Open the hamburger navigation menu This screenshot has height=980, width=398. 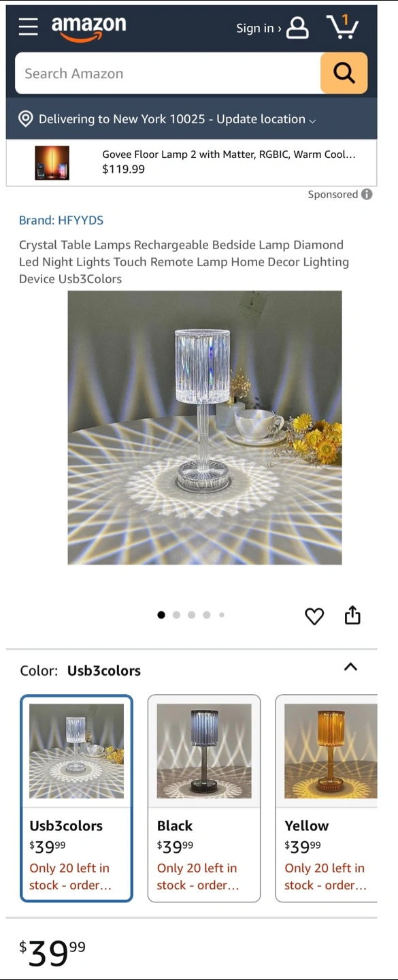[29, 27]
